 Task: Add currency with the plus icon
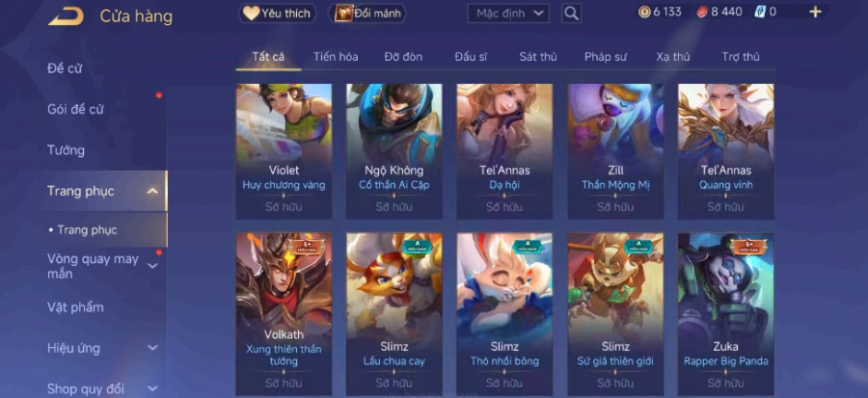pos(815,12)
